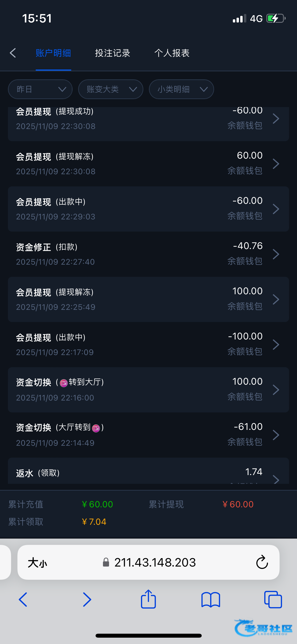Open the 资金修正 (扣款) -40.76 record
The image size is (297, 644).
(x=148, y=254)
